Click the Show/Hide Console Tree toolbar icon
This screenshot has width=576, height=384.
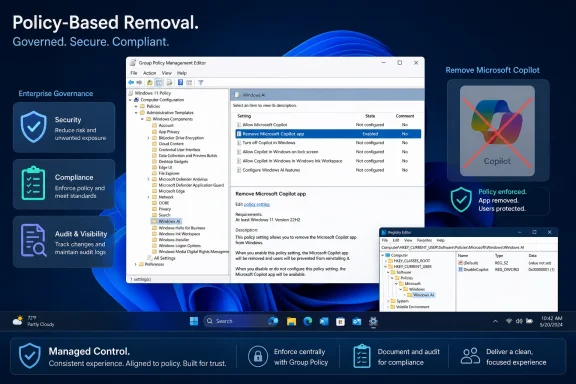coord(159,82)
